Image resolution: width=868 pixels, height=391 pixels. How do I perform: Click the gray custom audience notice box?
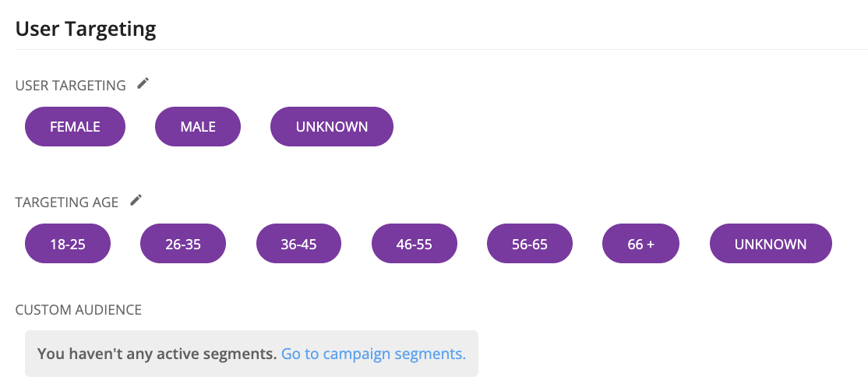click(252, 354)
